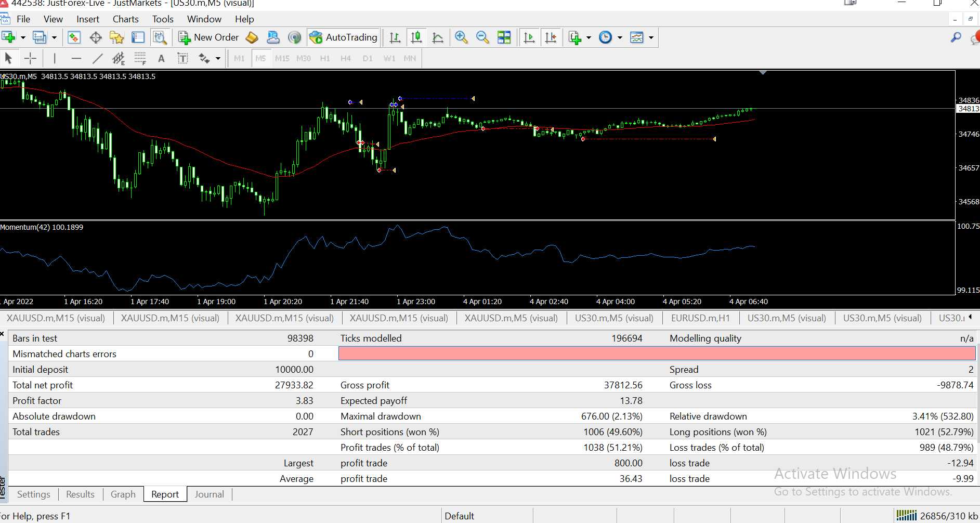Switch to the M1 timeframe

[x=239, y=58]
